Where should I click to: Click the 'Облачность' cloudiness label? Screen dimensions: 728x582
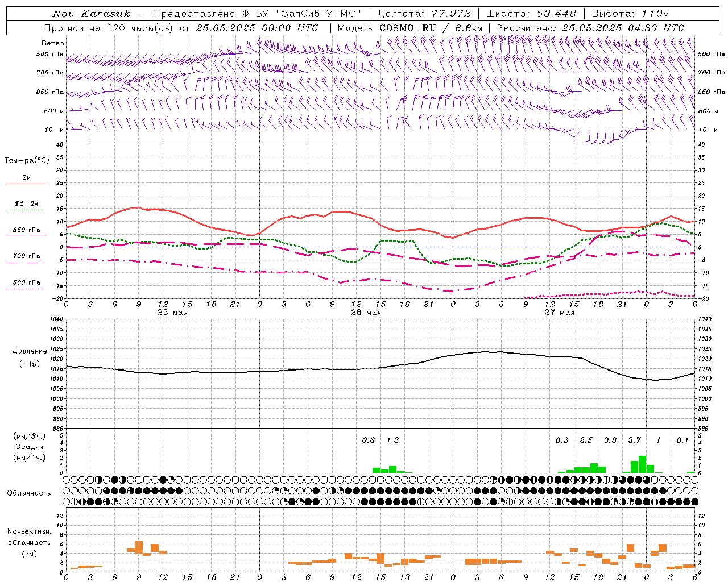coord(29,493)
